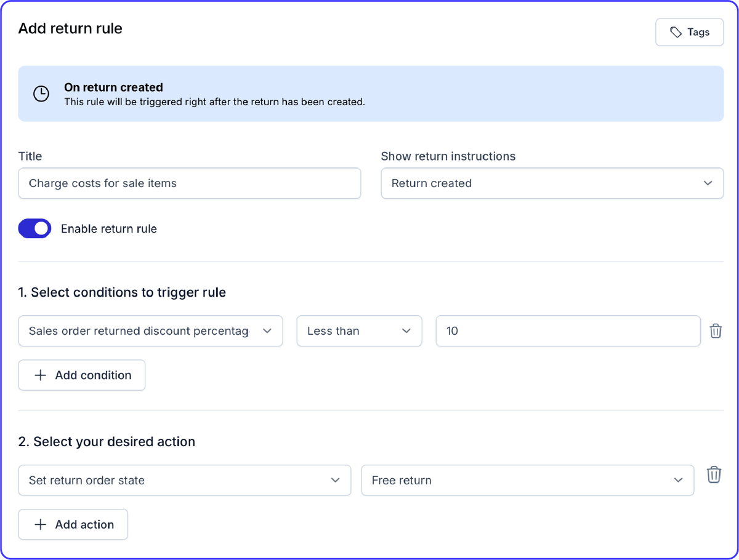Click the Title field with Charge costs for sale items

click(x=189, y=183)
